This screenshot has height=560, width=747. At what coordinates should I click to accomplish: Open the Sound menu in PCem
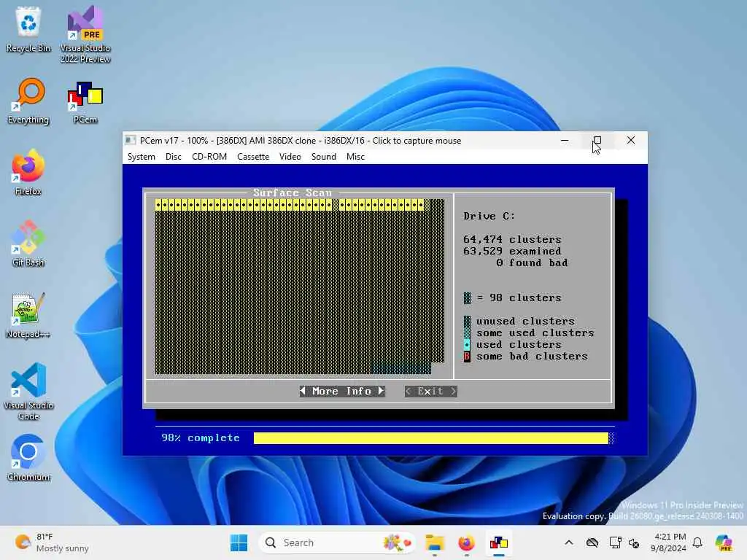[323, 157]
